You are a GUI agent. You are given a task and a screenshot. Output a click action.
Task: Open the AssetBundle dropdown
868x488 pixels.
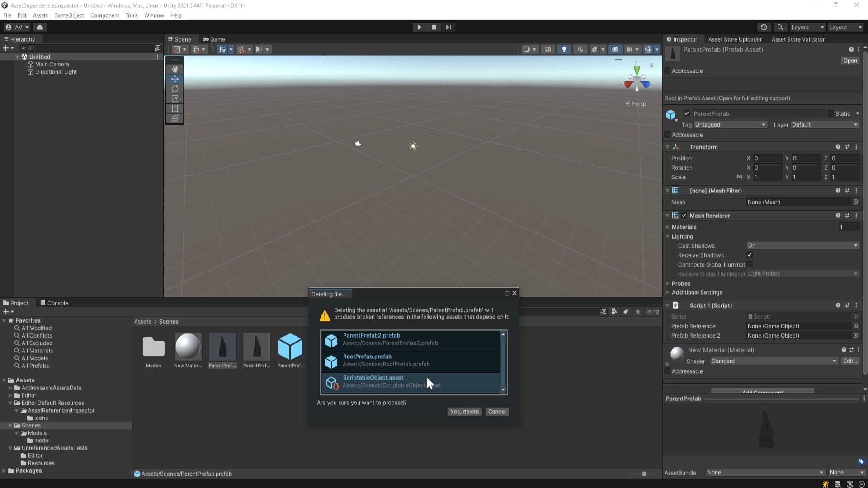coord(765,473)
